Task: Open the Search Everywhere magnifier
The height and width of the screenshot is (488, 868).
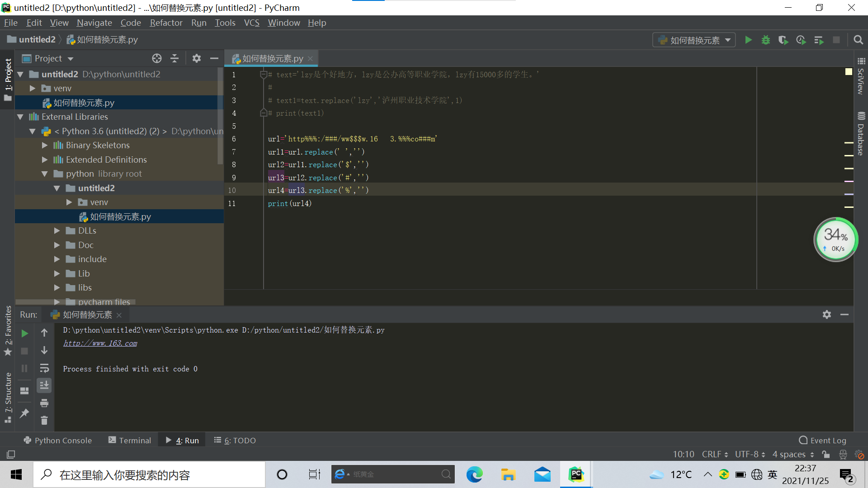Action: [858, 40]
